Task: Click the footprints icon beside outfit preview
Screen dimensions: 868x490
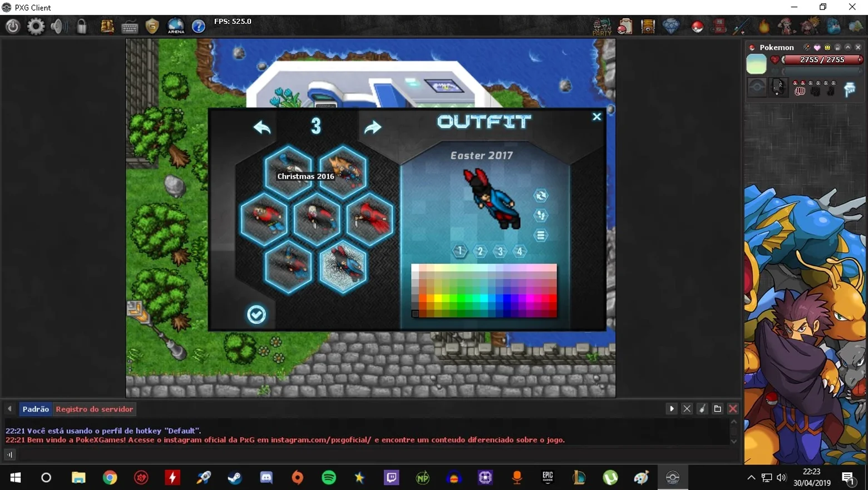Action: pyautogui.click(x=540, y=215)
